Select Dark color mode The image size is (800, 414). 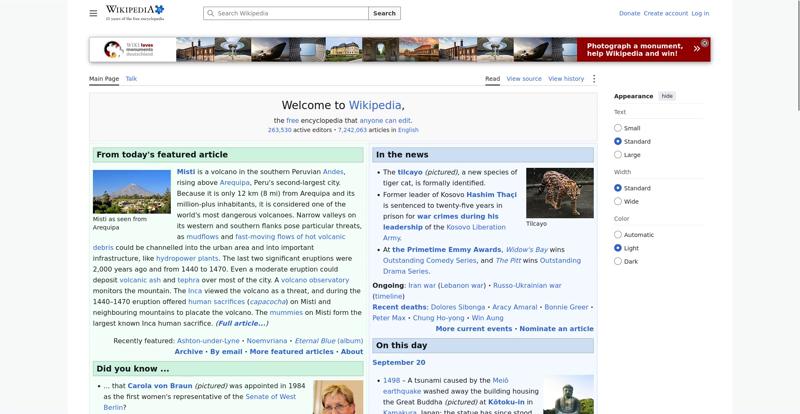618,261
